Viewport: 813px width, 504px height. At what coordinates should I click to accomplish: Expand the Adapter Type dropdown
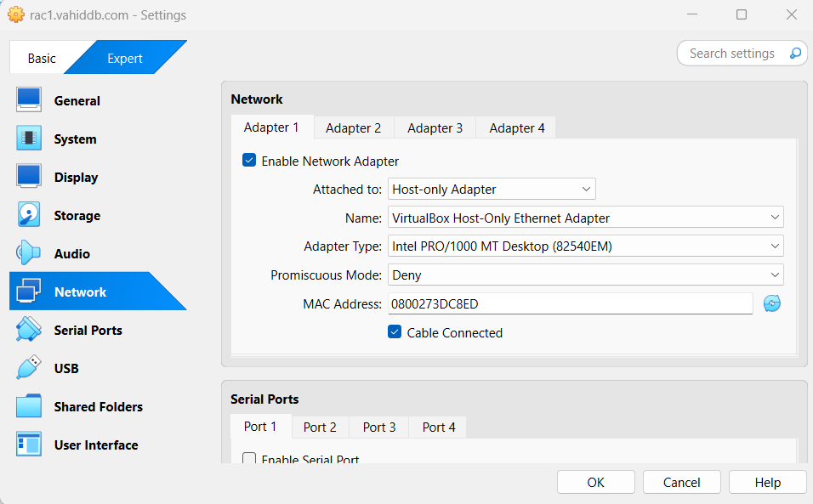point(585,246)
